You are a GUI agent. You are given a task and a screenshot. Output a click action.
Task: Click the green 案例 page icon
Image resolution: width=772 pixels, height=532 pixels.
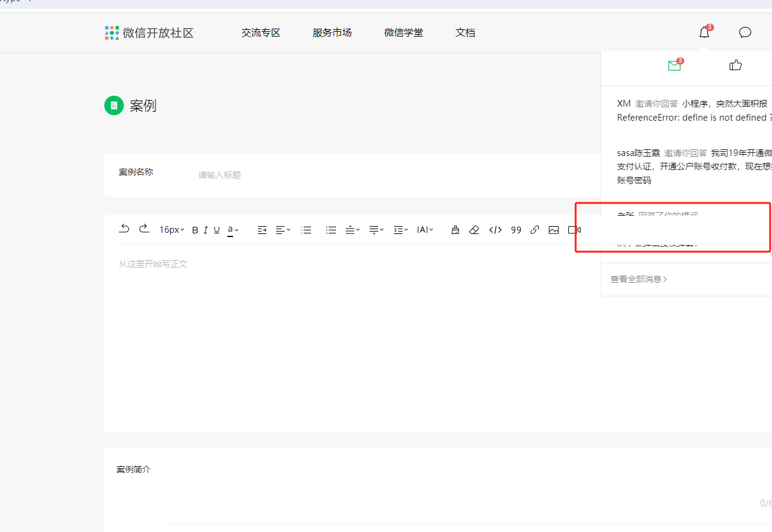[x=114, y=105]
